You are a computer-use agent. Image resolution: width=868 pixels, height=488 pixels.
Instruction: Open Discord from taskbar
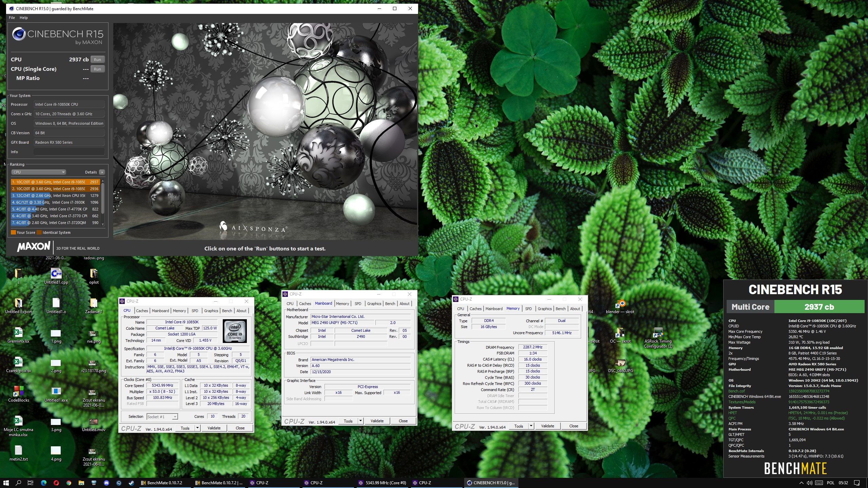[106, 483]
